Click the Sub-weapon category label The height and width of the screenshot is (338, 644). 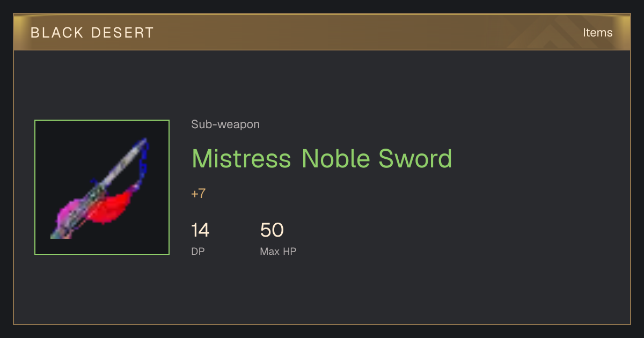(225, 124)
